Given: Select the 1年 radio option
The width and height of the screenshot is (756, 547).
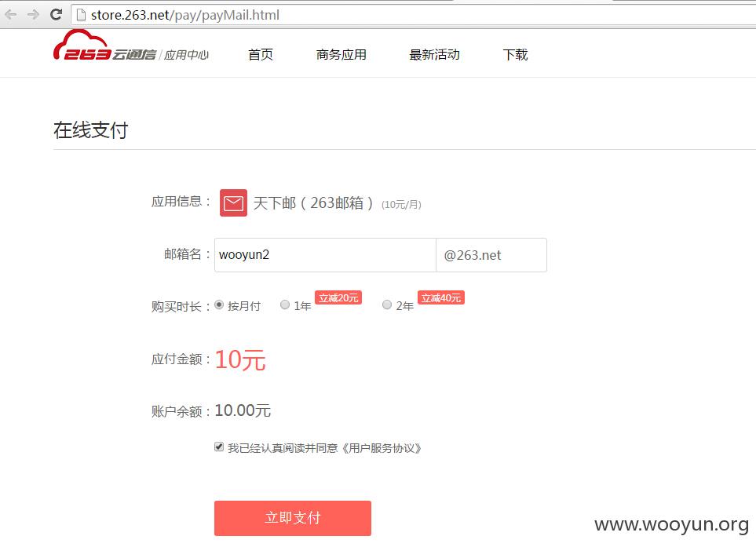Looking at the screenshot, I should [x=285, y=304].
